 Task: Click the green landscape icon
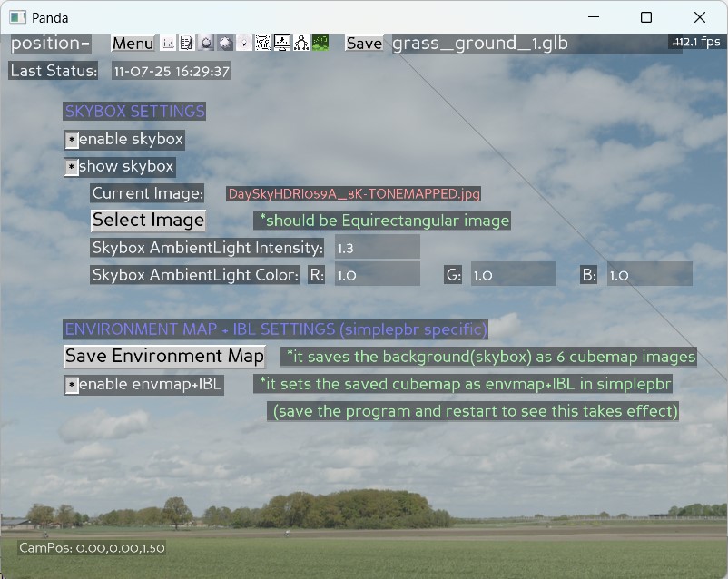pyautogui.click(x=320, y=43)
